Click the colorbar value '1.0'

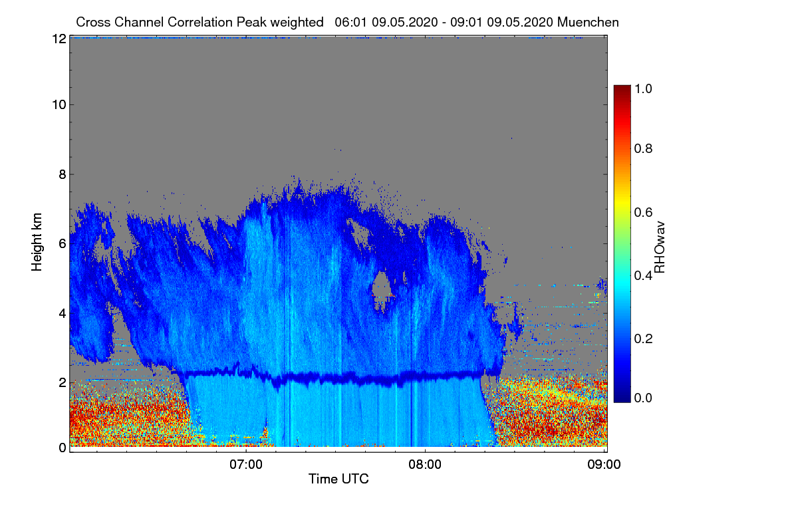coord(642,88)
